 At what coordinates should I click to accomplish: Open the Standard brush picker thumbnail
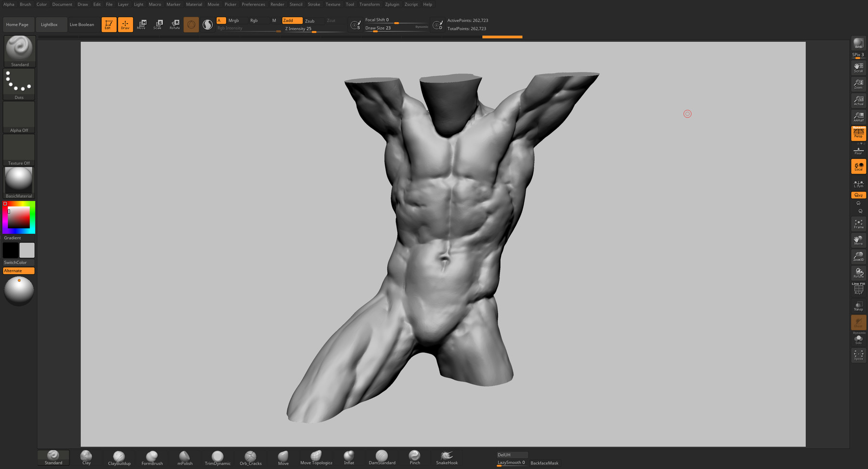[x=20, y=50]
